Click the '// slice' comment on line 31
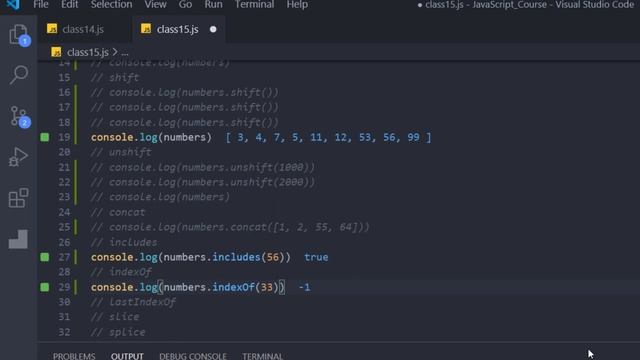 [x=115, y=317]
